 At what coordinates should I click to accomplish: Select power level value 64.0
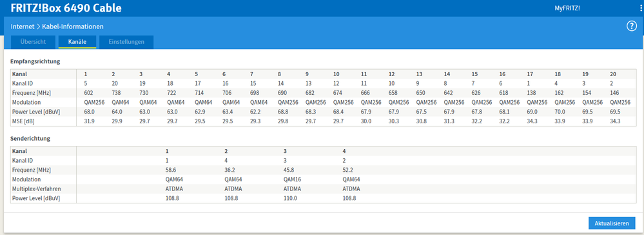(117, 112)
